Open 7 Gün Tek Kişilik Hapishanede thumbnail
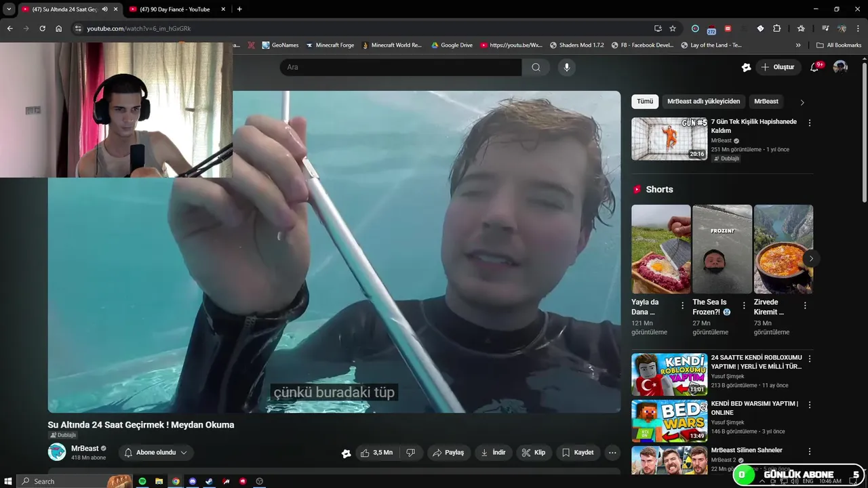Image resolution: width=868 pixels, height=488 pixels. tap(669, 139)
